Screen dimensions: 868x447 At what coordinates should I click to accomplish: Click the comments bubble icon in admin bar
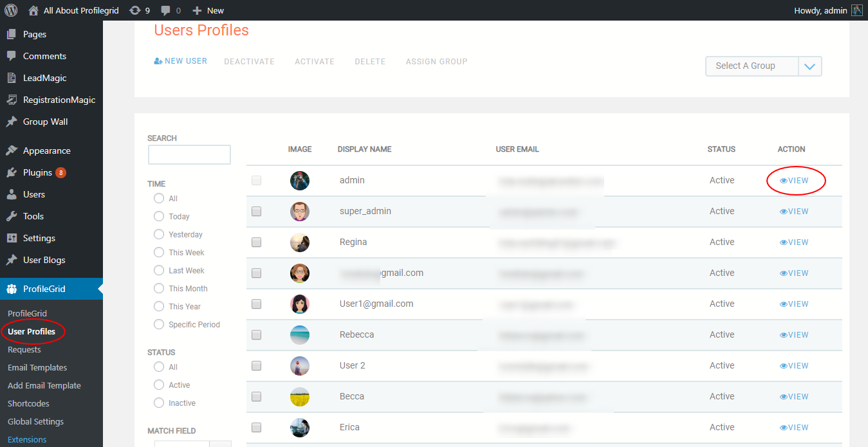(166, 10)
